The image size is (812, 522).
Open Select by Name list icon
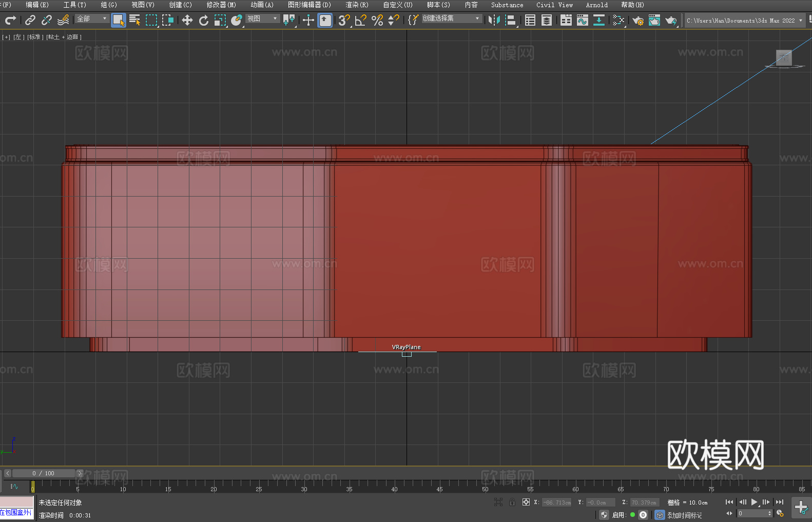135,20
